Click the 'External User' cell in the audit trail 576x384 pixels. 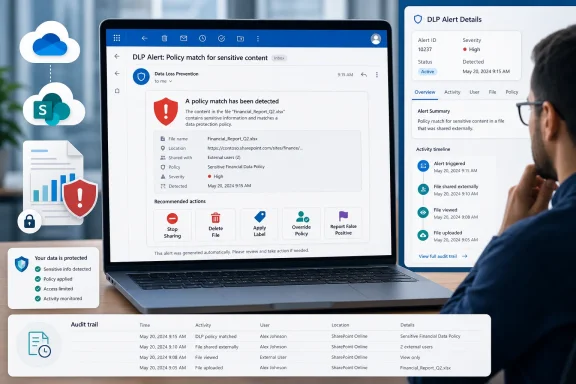coord(273,357)
